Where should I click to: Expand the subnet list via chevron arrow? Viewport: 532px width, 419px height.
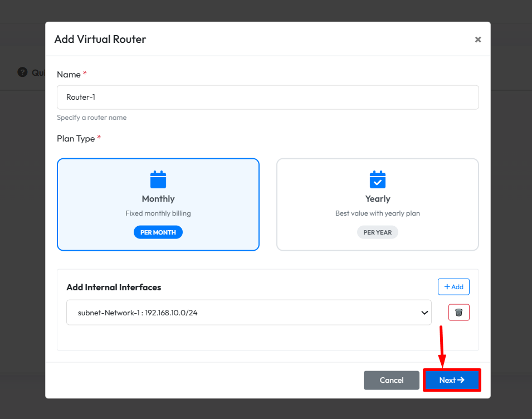coord(424,313)
